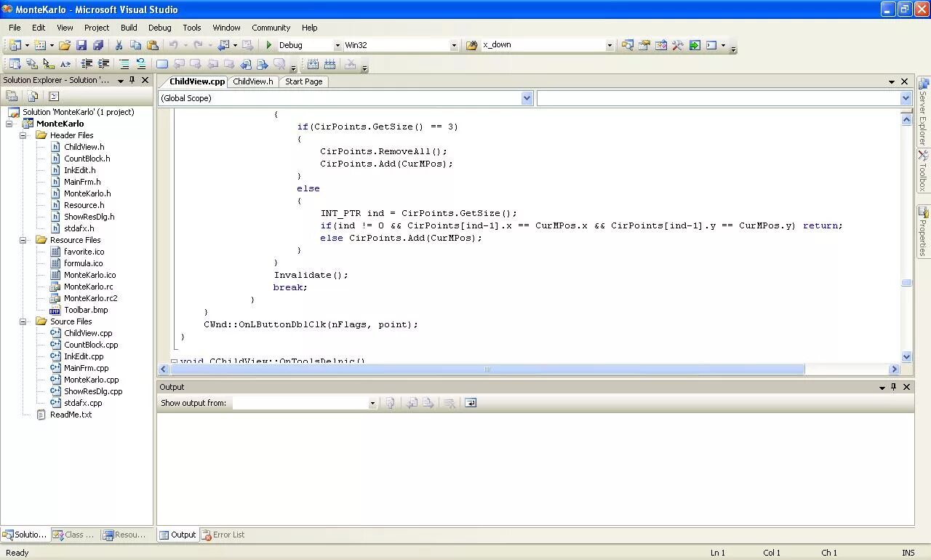Screen dimensions: 931x560
Task: Open the Object Browser toolbar icon
Action: tap(660, 45)
